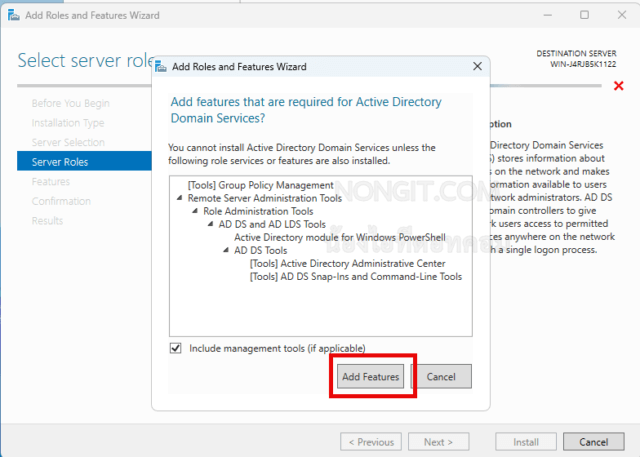
Task: Close the main wizard window
Action: pyautogui.click(x=622, y=15)
